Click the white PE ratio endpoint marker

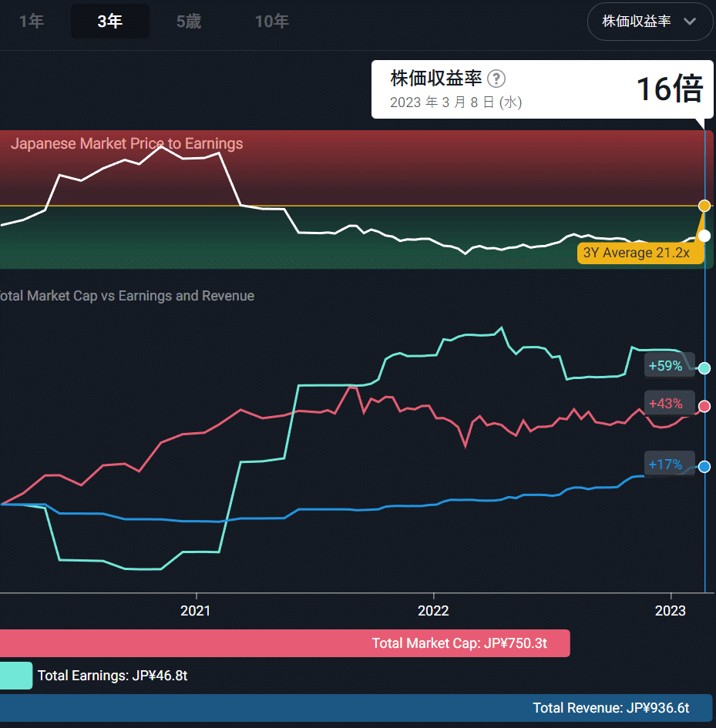click(704, 235)
